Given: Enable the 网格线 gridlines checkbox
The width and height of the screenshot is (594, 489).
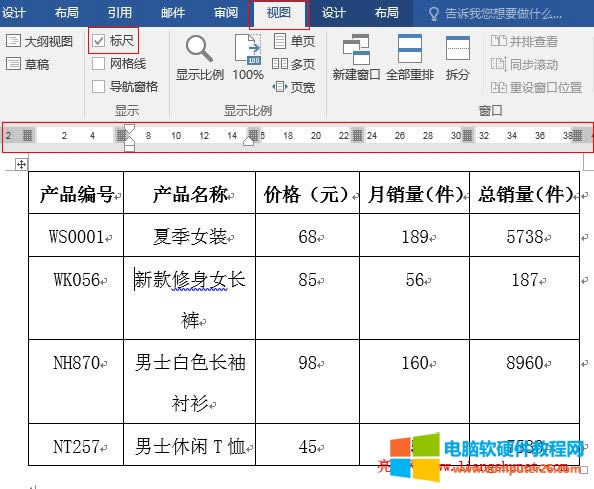Looking at the screenshot, I should click(x=98, y=63).
